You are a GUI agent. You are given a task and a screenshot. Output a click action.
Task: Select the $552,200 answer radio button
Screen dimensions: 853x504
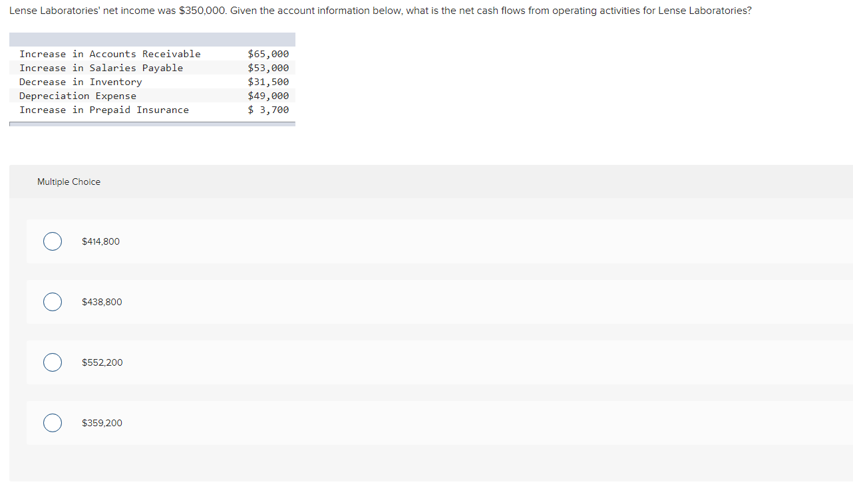[53, 362]
